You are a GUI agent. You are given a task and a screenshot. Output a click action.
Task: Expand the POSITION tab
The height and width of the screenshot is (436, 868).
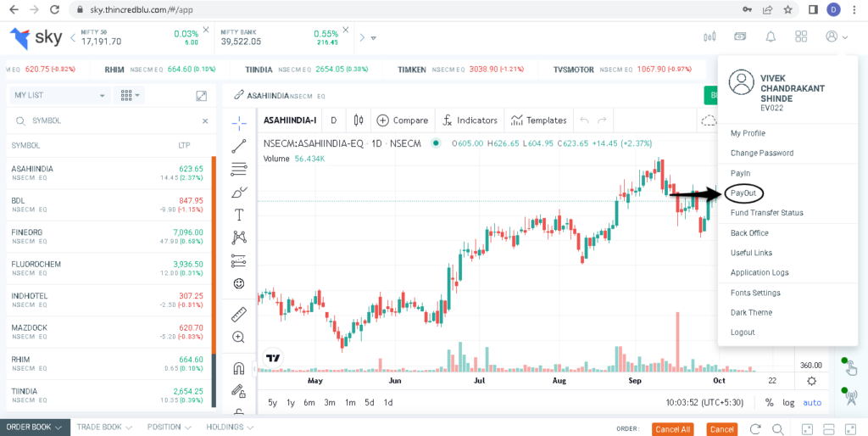tap(169, 428)
